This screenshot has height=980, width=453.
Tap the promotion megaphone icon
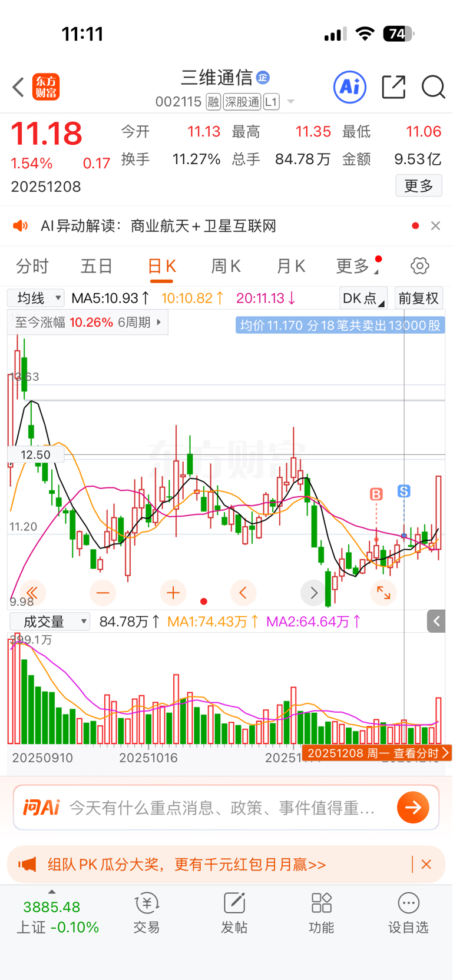(x=27, y=864)
